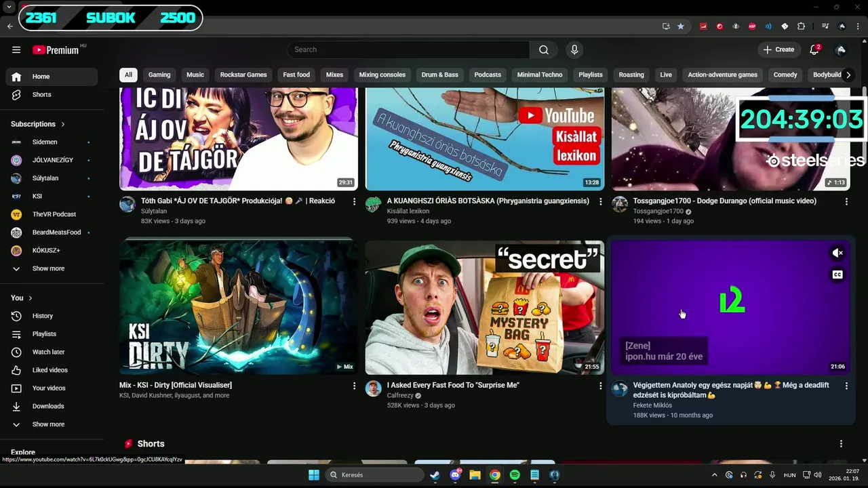Select the Music filter chip
Viewport: 868px width, 488px height.
point(195,75)
